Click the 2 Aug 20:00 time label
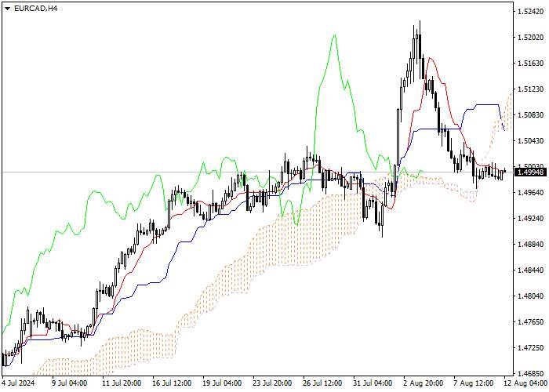This screenshot has height=392, width=549. [x=423, y=383]
